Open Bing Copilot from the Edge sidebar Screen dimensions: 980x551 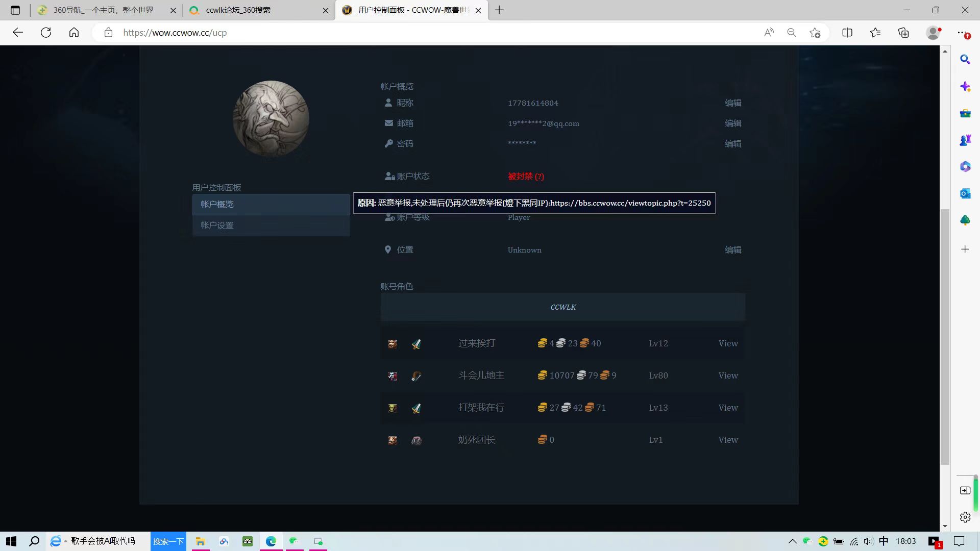pyautogui.click(x=965, y=87)
